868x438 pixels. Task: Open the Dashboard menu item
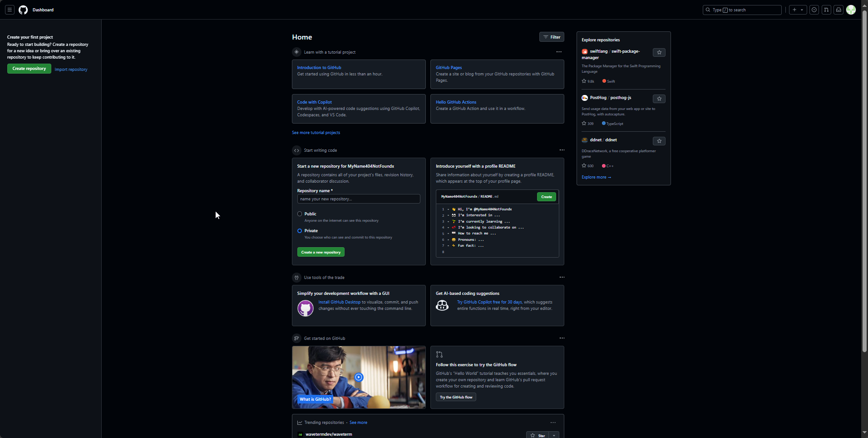(x=43, y=10)
